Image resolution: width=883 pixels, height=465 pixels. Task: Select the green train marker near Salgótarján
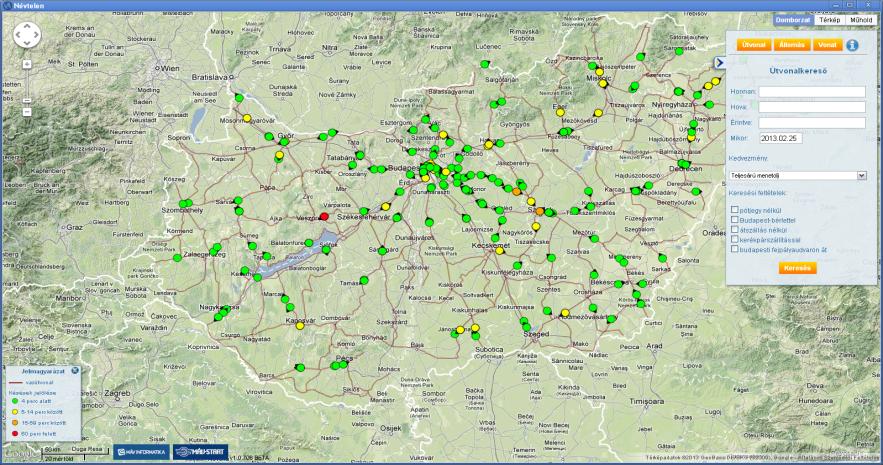(484, 64)
